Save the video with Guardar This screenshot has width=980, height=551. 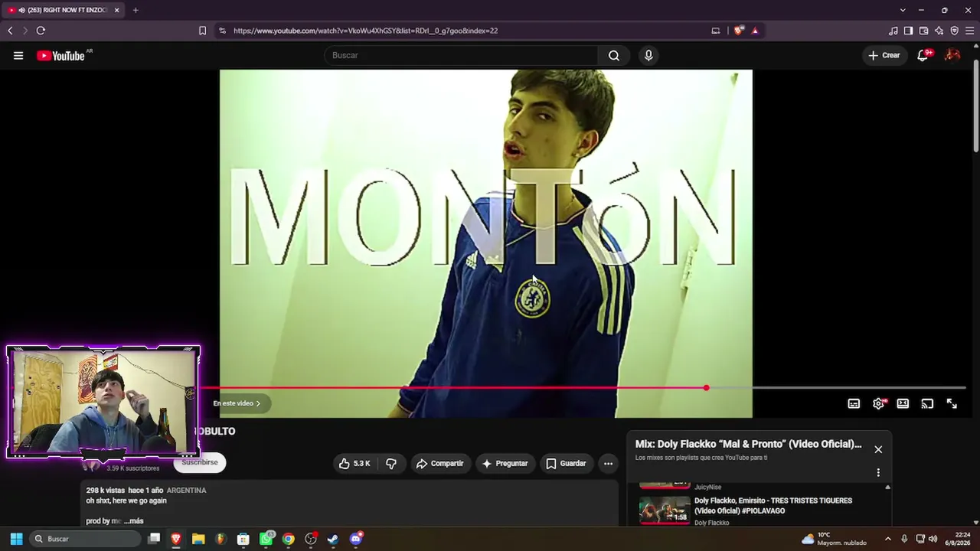566,463
